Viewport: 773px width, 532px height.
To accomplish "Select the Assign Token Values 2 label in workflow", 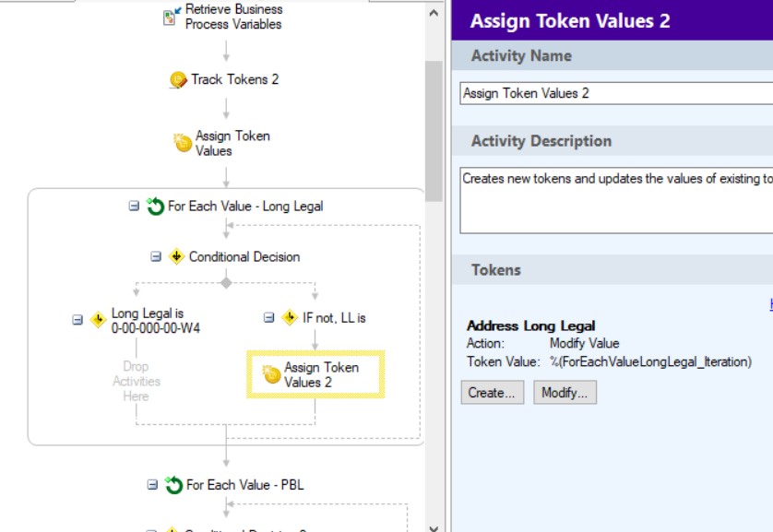I will pos(321,375).
